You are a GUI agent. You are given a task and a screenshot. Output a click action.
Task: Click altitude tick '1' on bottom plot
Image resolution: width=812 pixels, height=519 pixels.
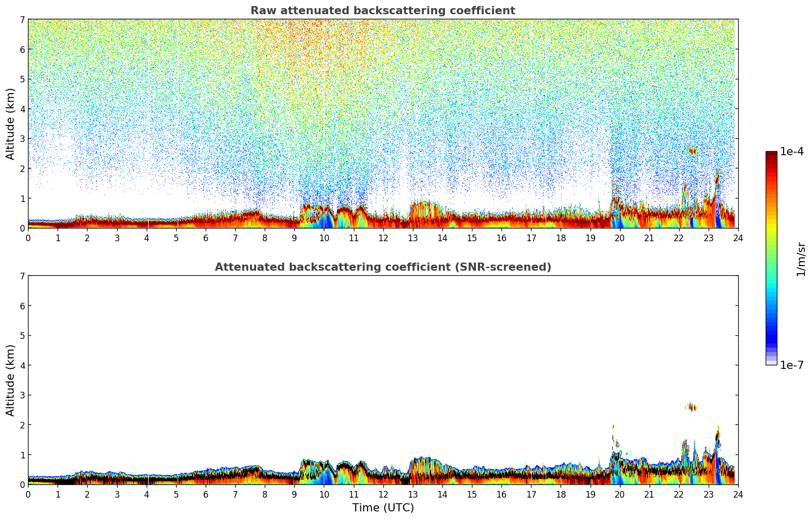point(22,455)
